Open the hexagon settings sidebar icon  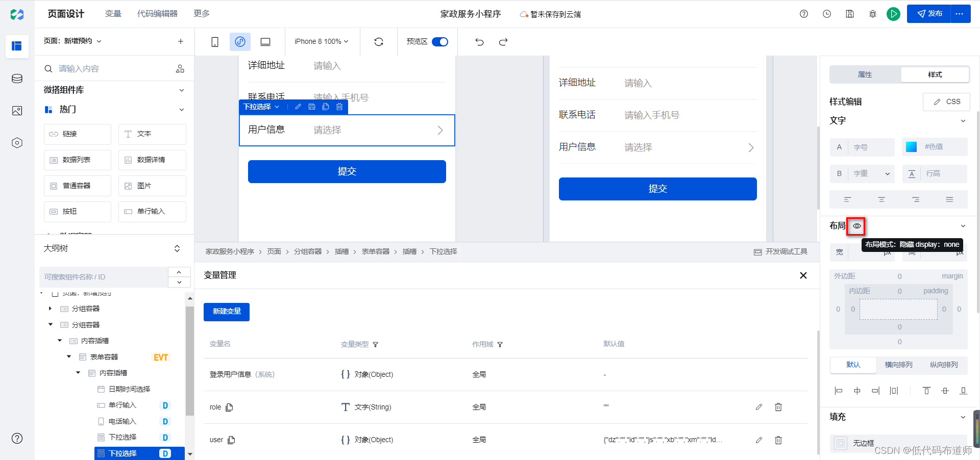[17, 143]
